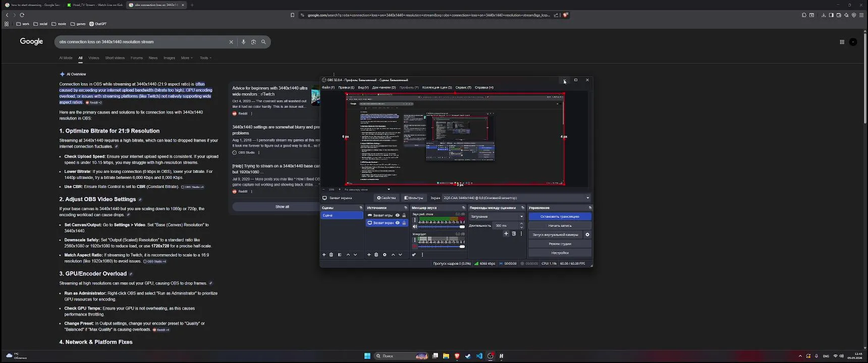
Task: Expand Google Tools dropdown
Action: 205,58
